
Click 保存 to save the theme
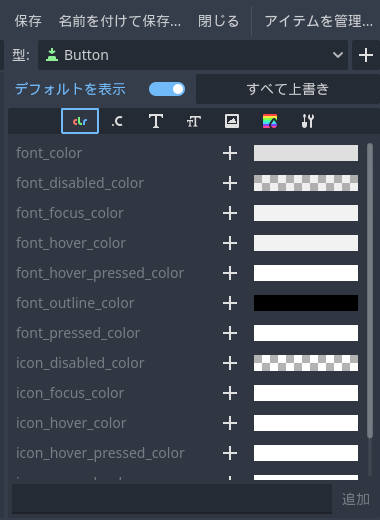point(28,21)
